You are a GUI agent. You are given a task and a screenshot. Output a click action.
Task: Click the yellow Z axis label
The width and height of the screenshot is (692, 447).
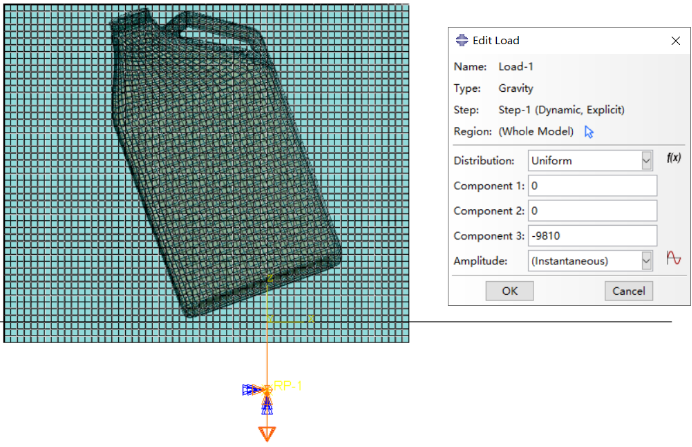point(270,278)
